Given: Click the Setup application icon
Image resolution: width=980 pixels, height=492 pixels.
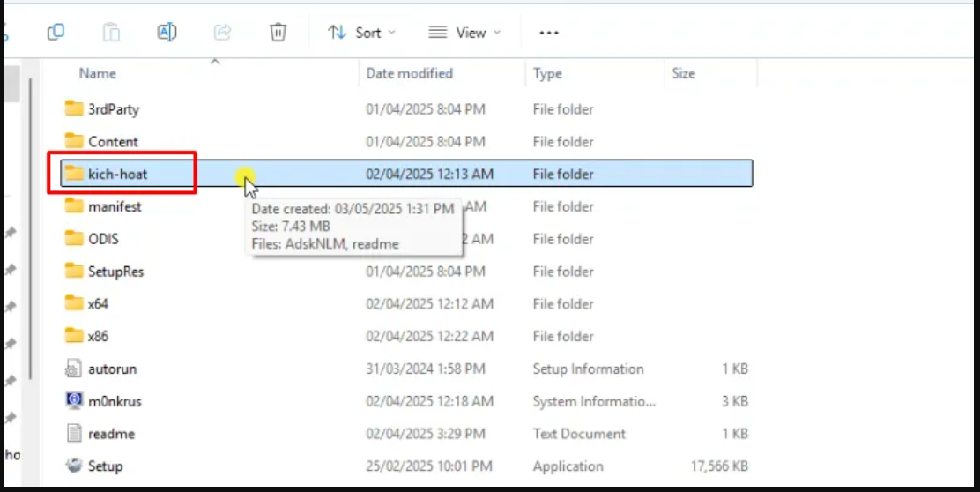Looking at the screenshot, I should (75, 466).
